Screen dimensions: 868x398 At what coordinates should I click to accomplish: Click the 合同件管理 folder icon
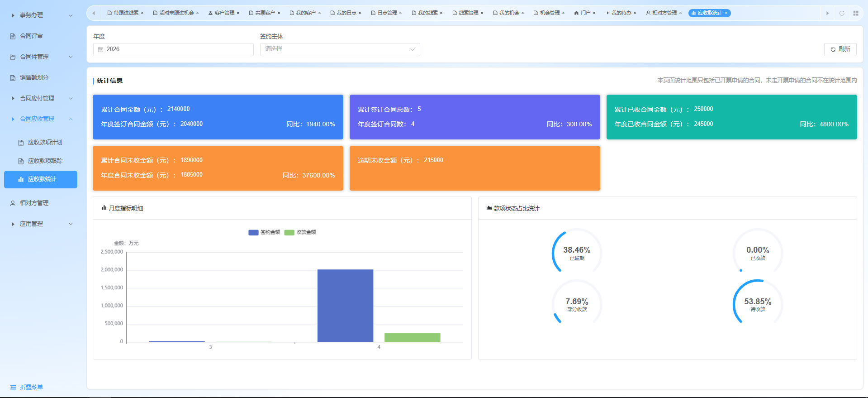point(13,57)
